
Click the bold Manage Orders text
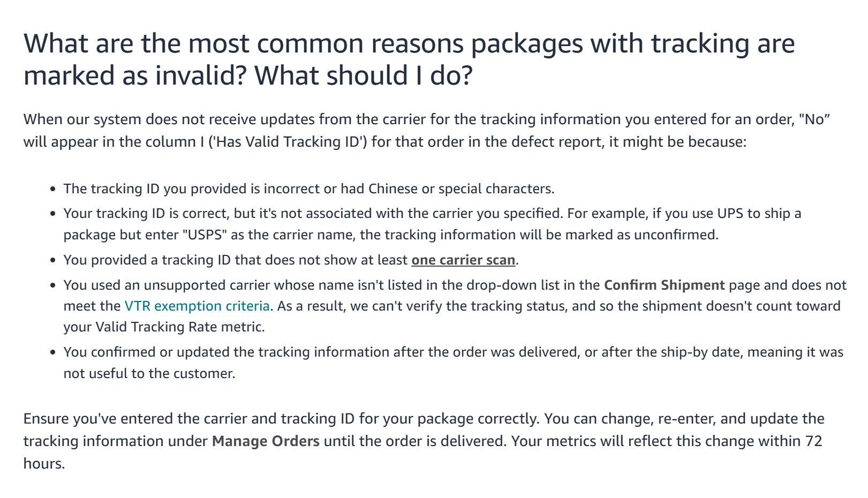point(266,441)
